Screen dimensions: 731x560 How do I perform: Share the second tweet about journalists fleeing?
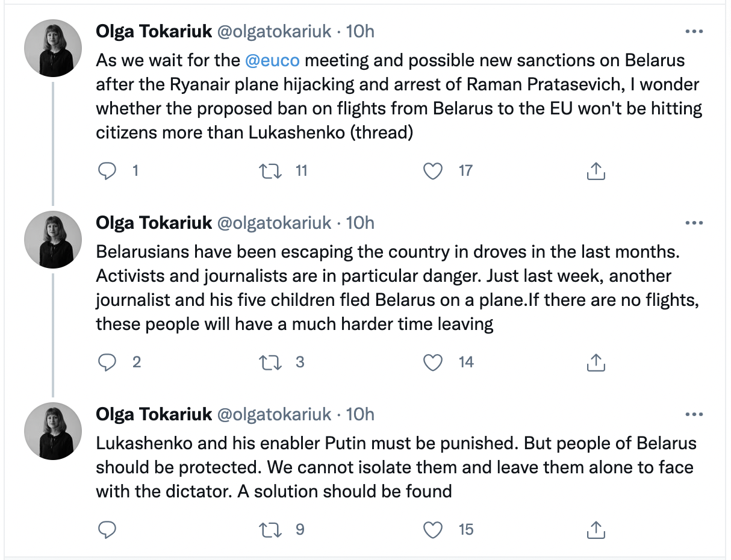tap(595, 362)
